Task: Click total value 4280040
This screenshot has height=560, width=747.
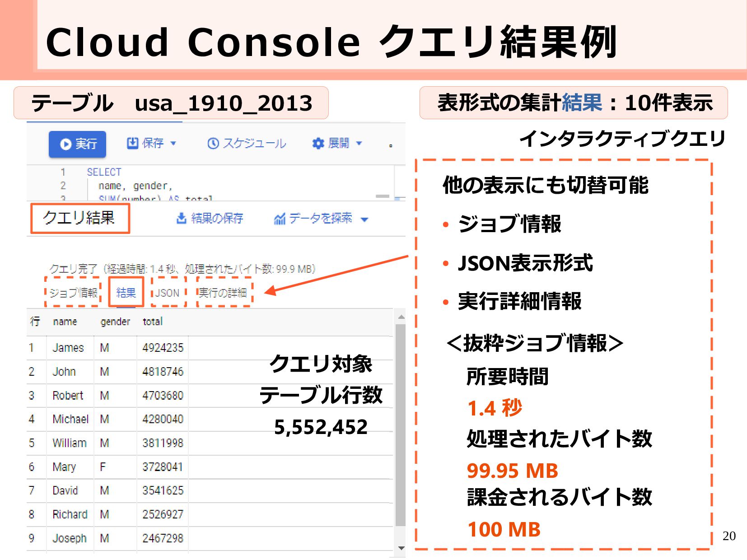Action: click(x=163, y=419)
